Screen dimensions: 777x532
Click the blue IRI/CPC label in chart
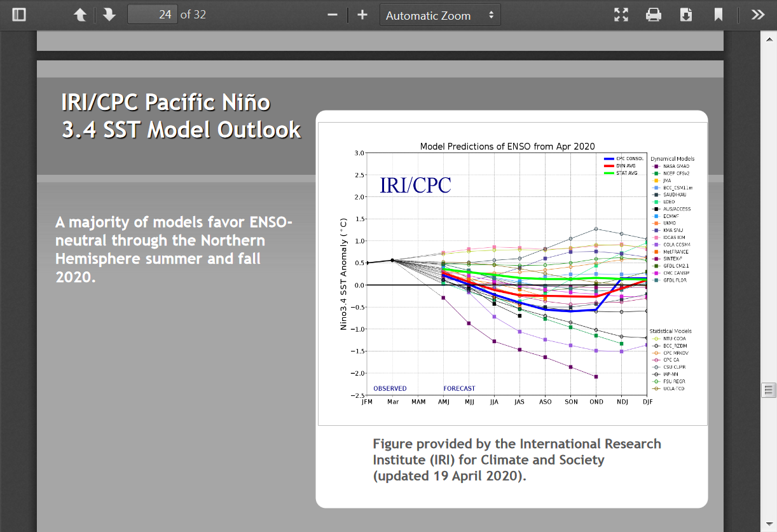pyautogui.click(x=415, y=185)
